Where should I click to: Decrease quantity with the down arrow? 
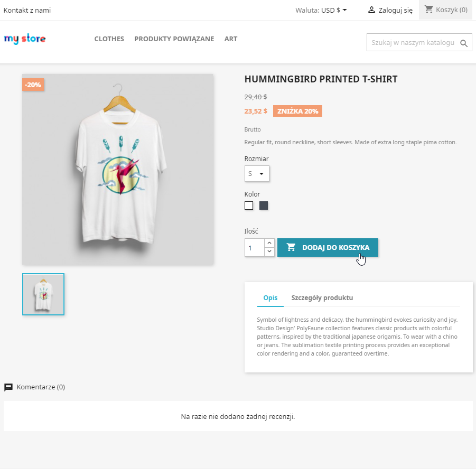click(x=269, y=251)
